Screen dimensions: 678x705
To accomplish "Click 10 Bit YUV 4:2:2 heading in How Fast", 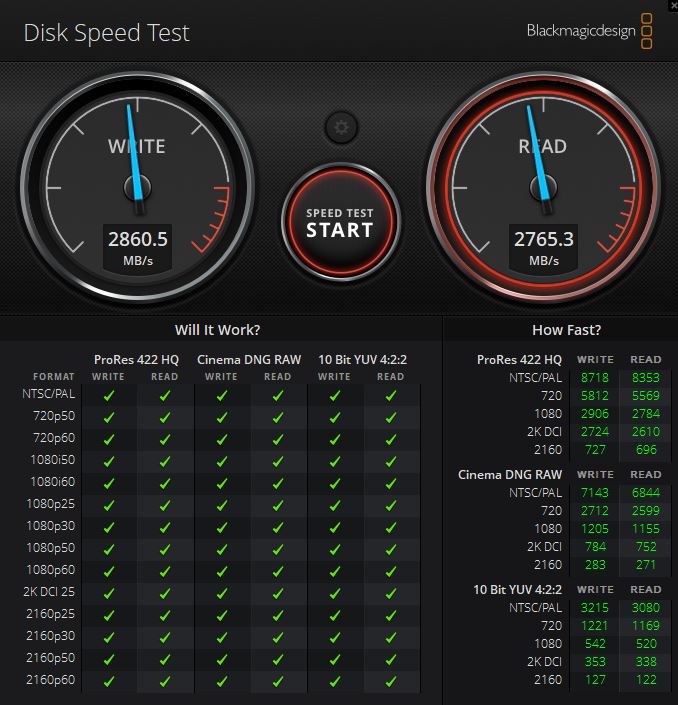I will tap(517, 590).
